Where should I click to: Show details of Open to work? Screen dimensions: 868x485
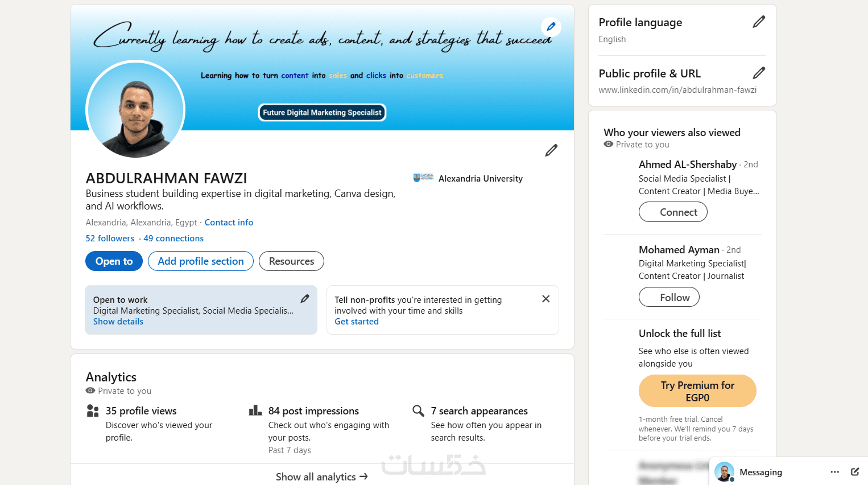point(118,322)
